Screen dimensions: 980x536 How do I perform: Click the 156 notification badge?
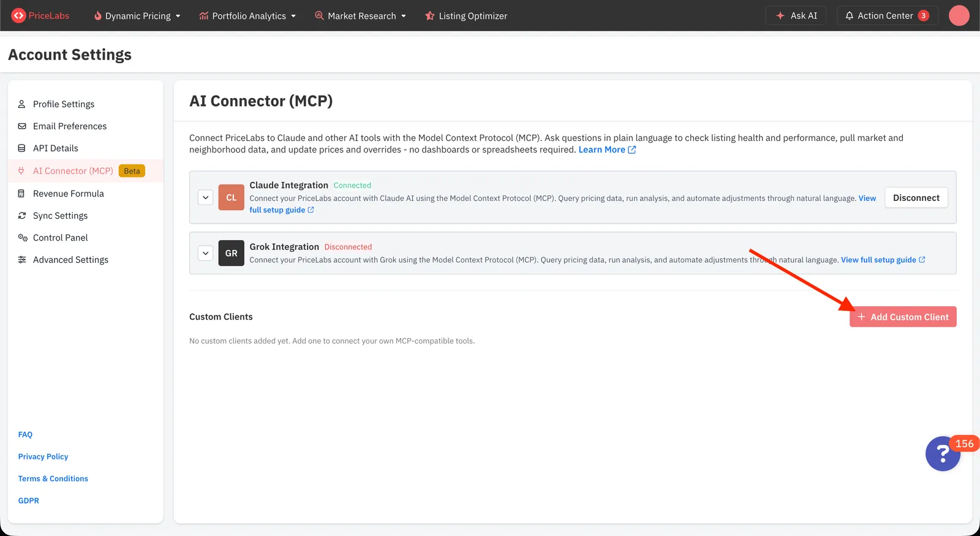tap(964, 444)
